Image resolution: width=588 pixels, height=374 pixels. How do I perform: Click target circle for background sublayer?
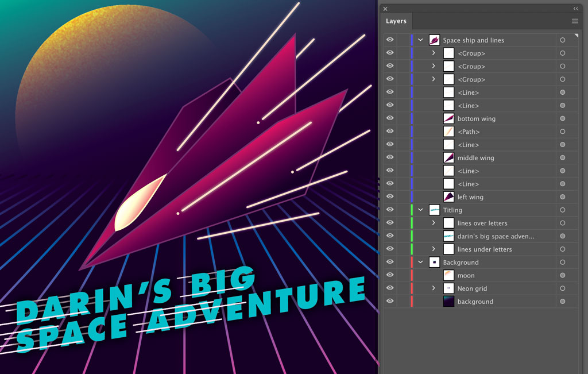coord(563,301)
